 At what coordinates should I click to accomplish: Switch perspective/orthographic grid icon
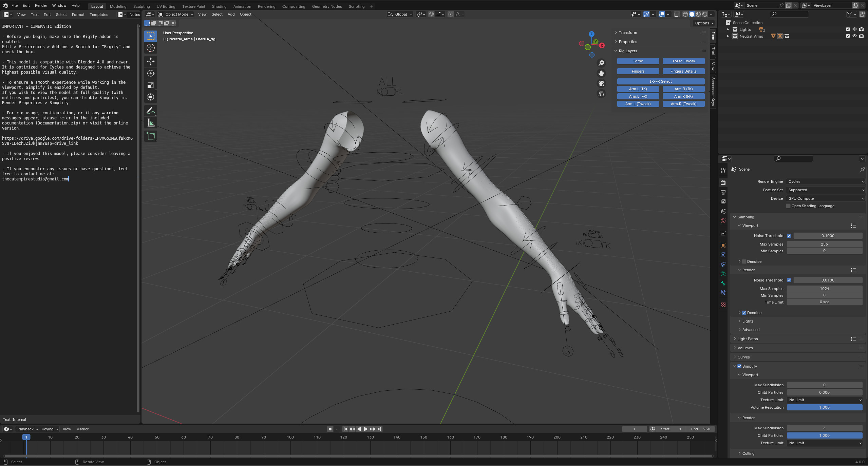601,94
